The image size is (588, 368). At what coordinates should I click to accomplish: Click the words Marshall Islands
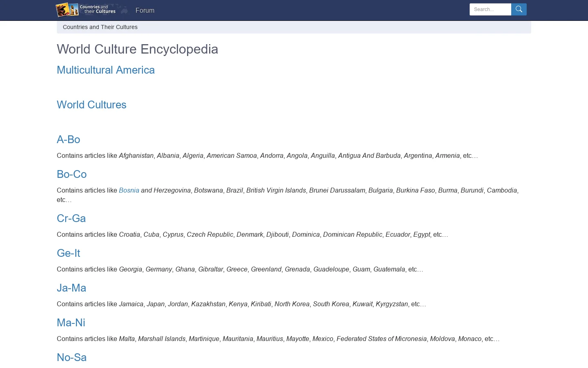coord(162,339)
